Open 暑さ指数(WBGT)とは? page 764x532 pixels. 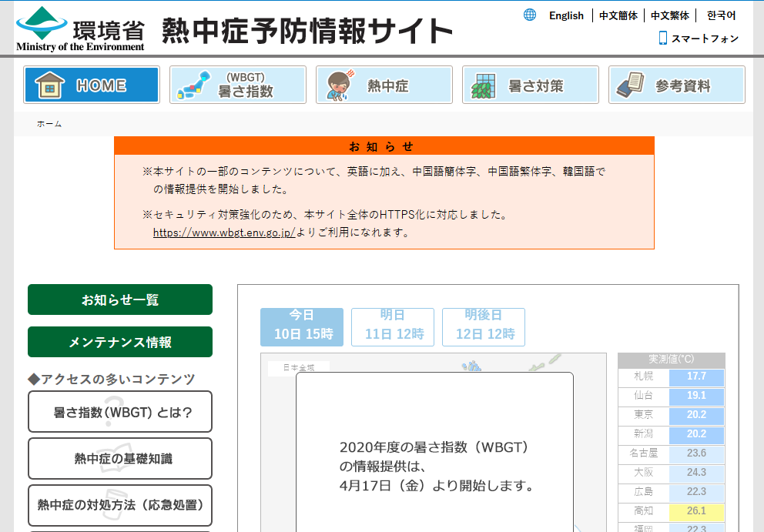(x=120, y=412)
